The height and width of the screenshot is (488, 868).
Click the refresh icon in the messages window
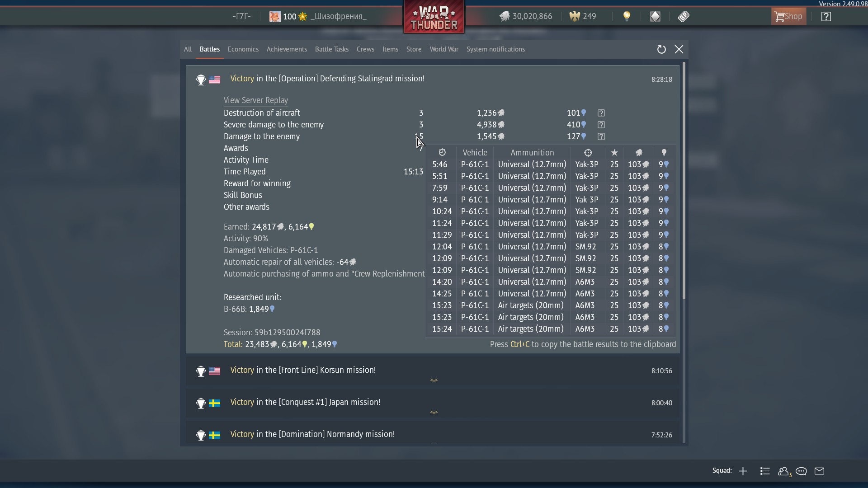(661, 49)
